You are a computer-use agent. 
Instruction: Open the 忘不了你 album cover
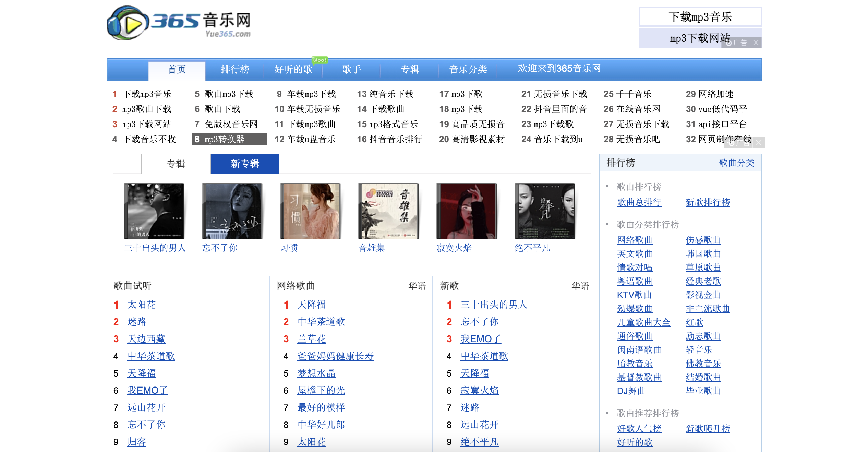coord(232,211)
